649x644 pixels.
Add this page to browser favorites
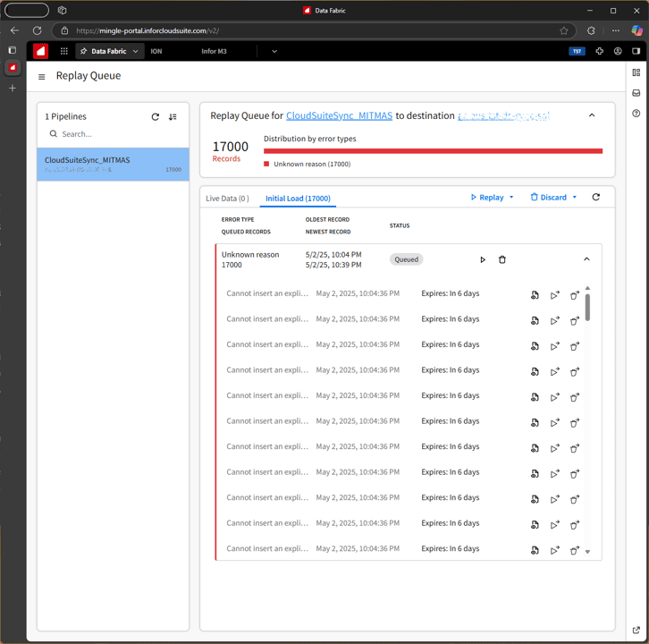coord(564,30)
